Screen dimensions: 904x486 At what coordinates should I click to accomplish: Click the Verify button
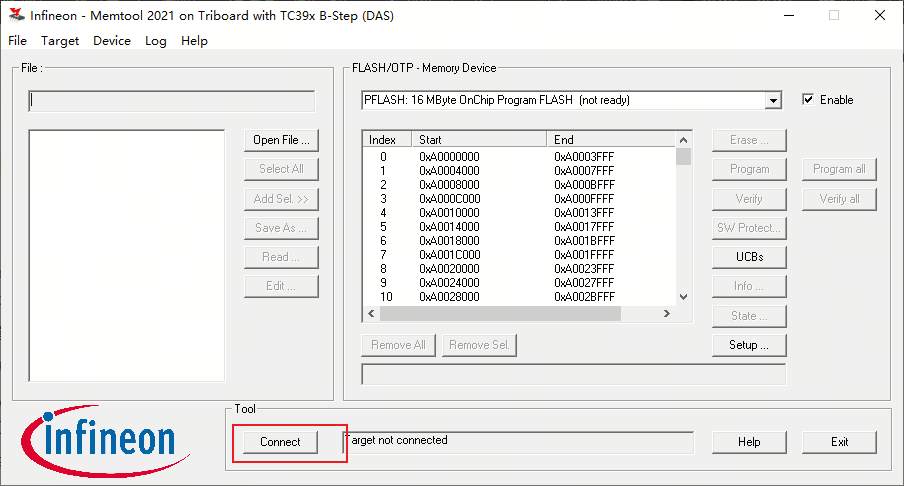click(749, 199)
